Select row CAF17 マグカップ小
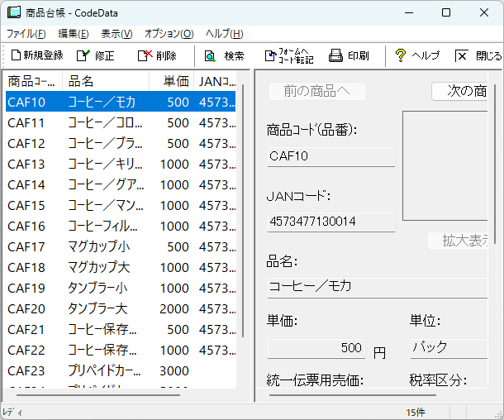The height and width of the screenshot is (420, 504). coord(121,246)
